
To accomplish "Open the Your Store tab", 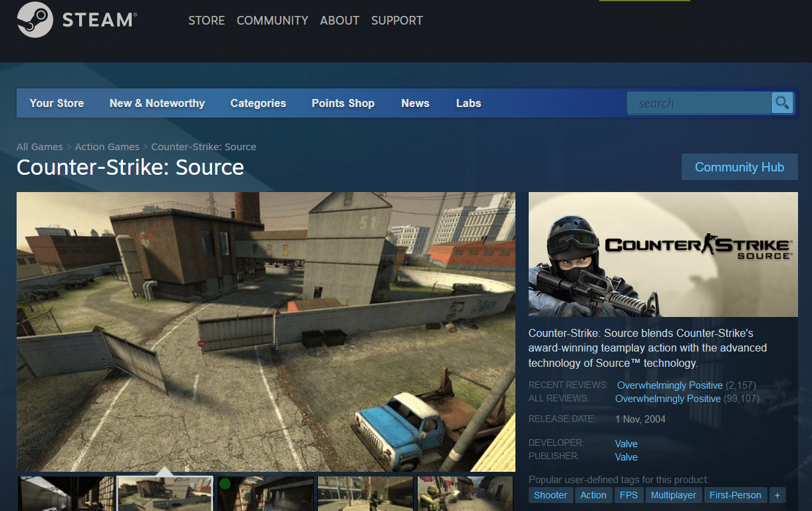I will [x=57, y=103].
